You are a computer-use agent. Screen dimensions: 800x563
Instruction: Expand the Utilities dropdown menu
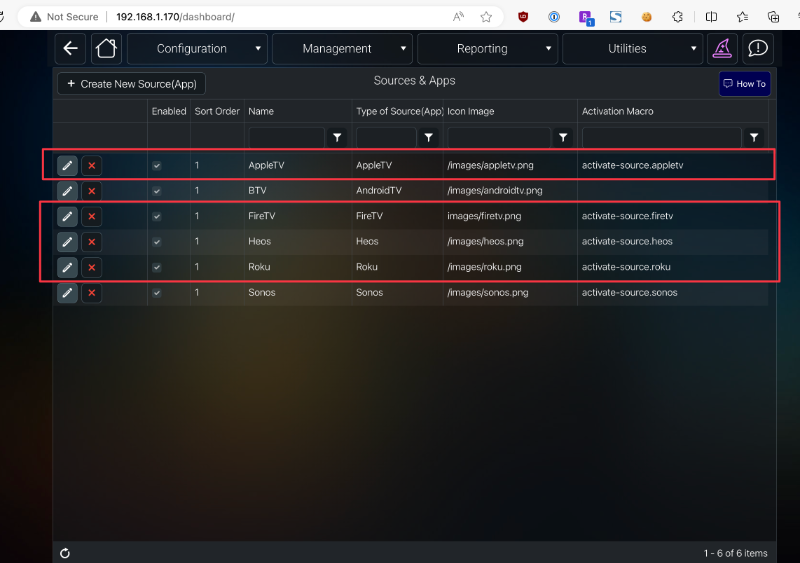point(633,48)
